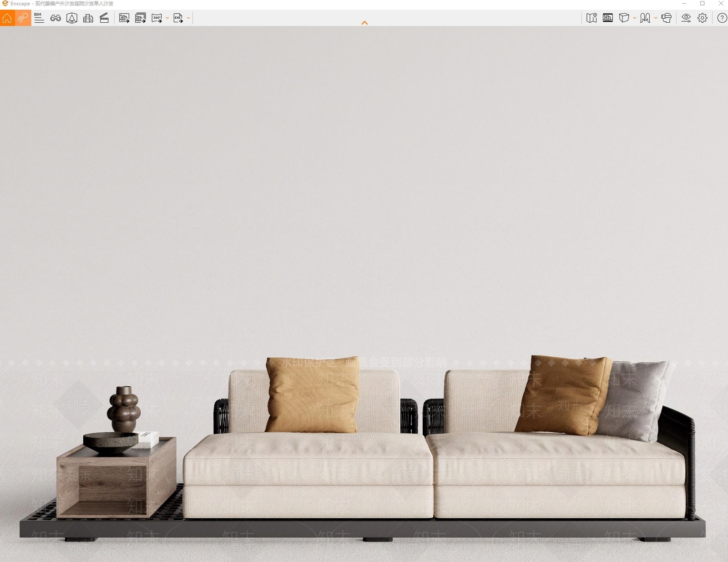The height and width of the screenshot is (562, 728).
Task: Expand the 360 panorama export dropdown arrow
Action: [167, 18]
